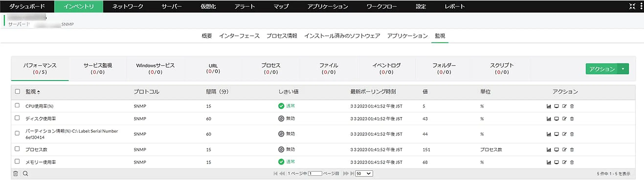Click monitor icon in CPU使用率 row
Image resolution: width=644 pixels, height=182 pixels.
tap(556, 106)
